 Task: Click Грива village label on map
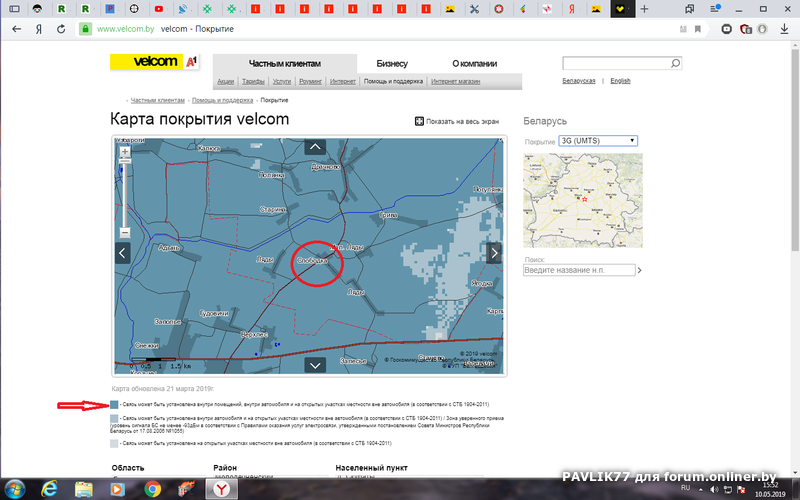388,215
